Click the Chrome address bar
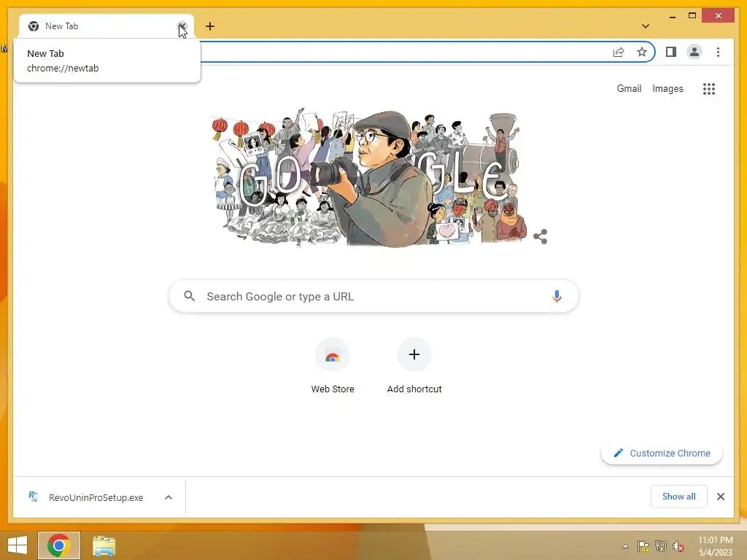The image size is (747, 560). coord(405,52)
